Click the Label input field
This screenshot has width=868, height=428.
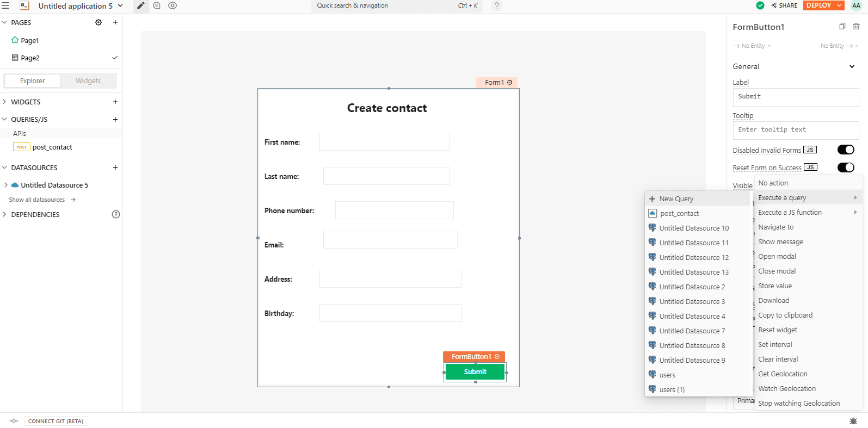[795, 97]
